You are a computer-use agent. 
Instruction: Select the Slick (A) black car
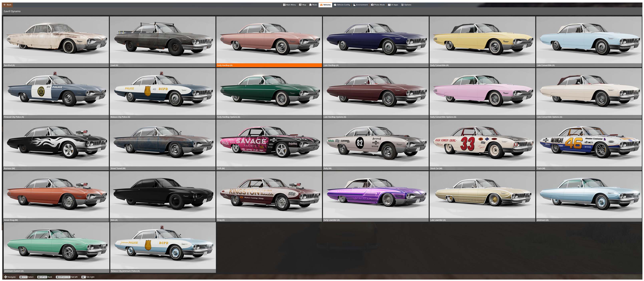pos(162,195)
